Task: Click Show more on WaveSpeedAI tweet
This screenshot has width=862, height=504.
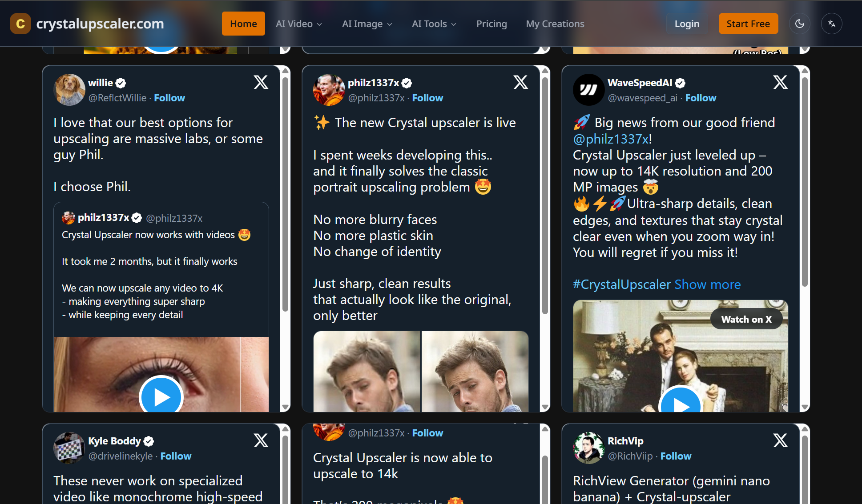Action: point(707,284)
